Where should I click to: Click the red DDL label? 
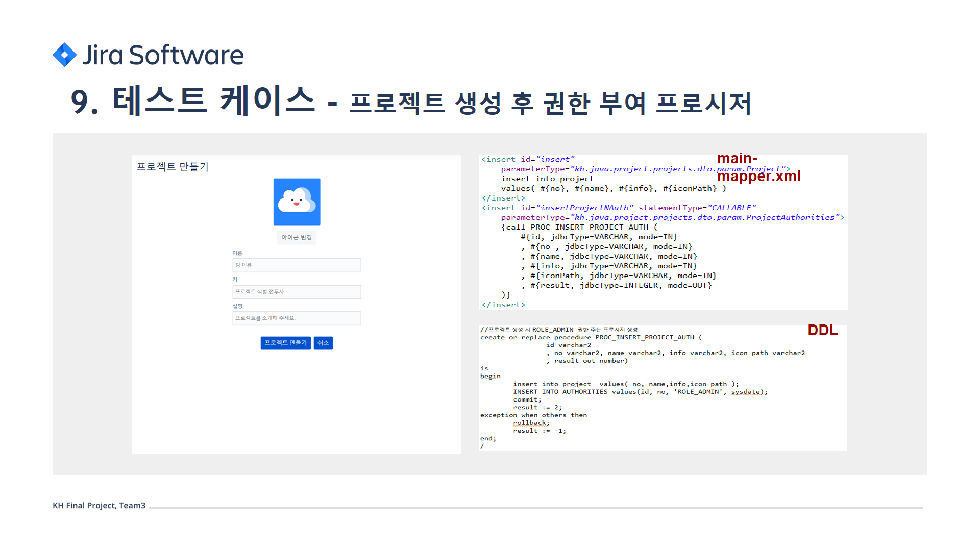pos(822,330)
